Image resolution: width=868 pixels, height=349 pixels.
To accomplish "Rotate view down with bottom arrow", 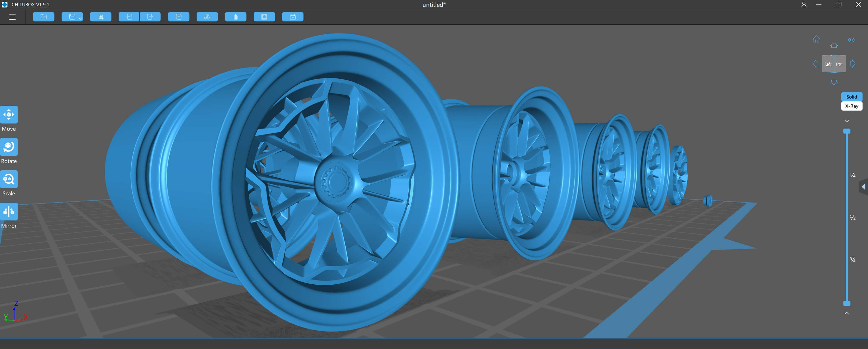I will coord(834,82).
